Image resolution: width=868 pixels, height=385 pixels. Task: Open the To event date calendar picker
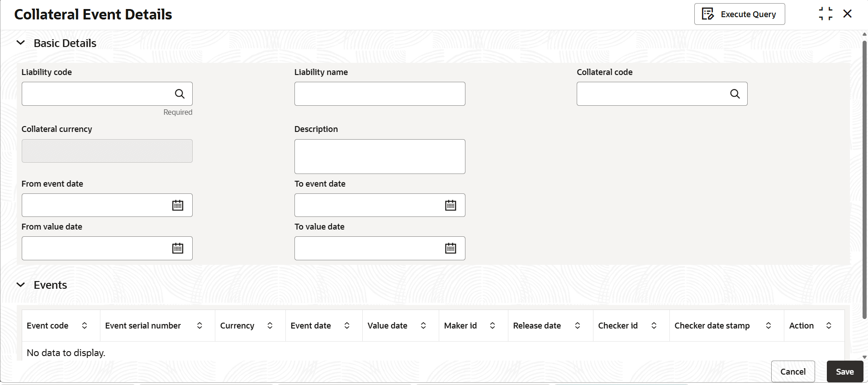pos(451,206)
